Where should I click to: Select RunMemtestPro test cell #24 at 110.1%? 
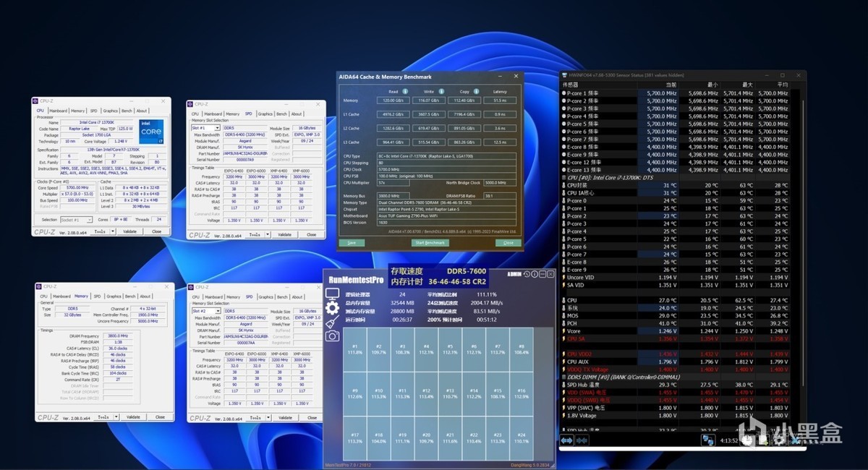tap(522, 438)
